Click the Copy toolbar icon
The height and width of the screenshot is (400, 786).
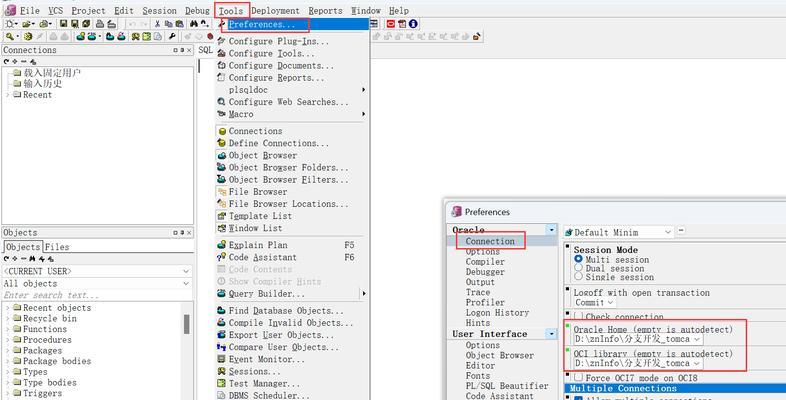point(168,24)
